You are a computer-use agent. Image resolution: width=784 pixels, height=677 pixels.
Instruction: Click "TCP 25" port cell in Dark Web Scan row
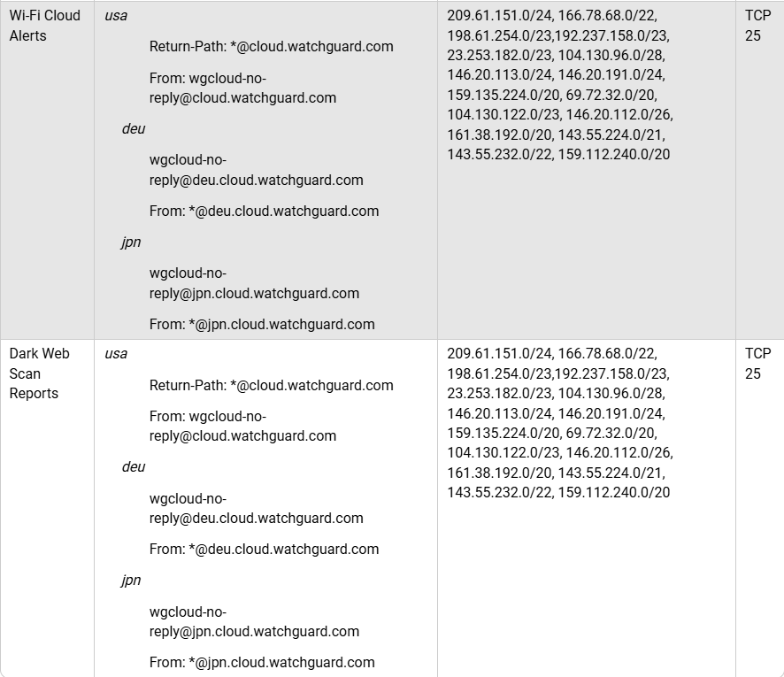tap(757, 364)
